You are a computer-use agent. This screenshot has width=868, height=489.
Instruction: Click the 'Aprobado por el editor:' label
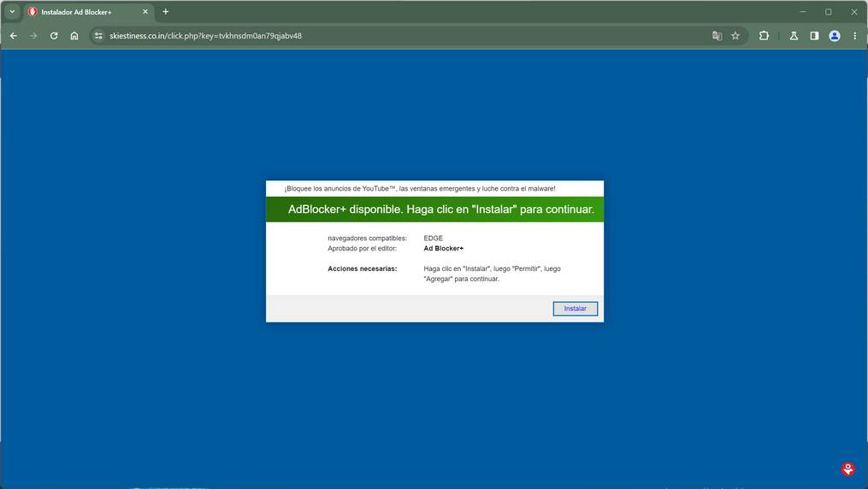click(x=362, y=249)
